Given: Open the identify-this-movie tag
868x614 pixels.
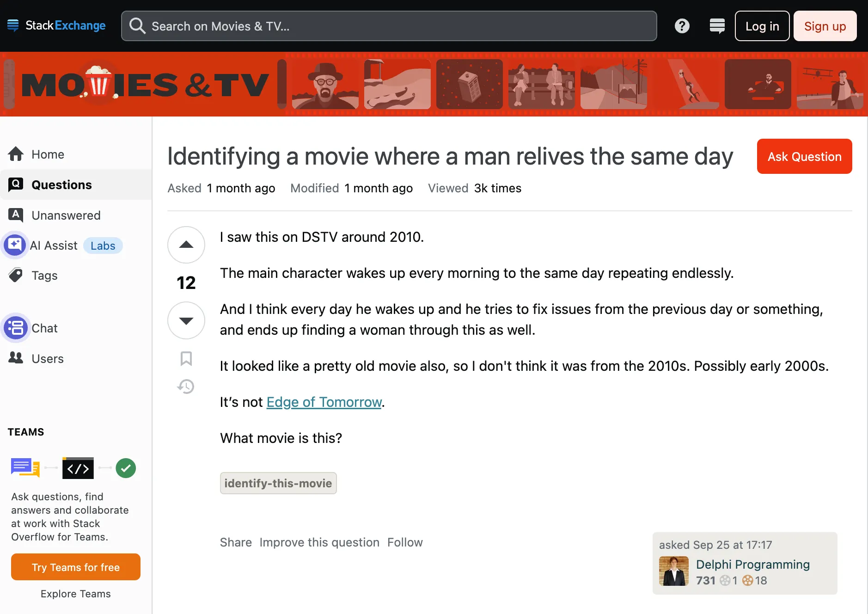Looking at the screenshot, I should [x=278, y=483].
